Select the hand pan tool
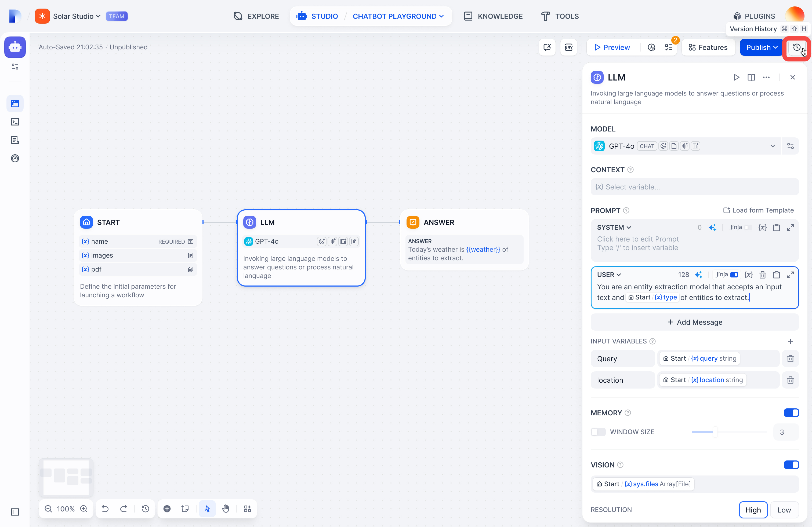This screenshot has height=527, width=812. (x=226, y=508)
